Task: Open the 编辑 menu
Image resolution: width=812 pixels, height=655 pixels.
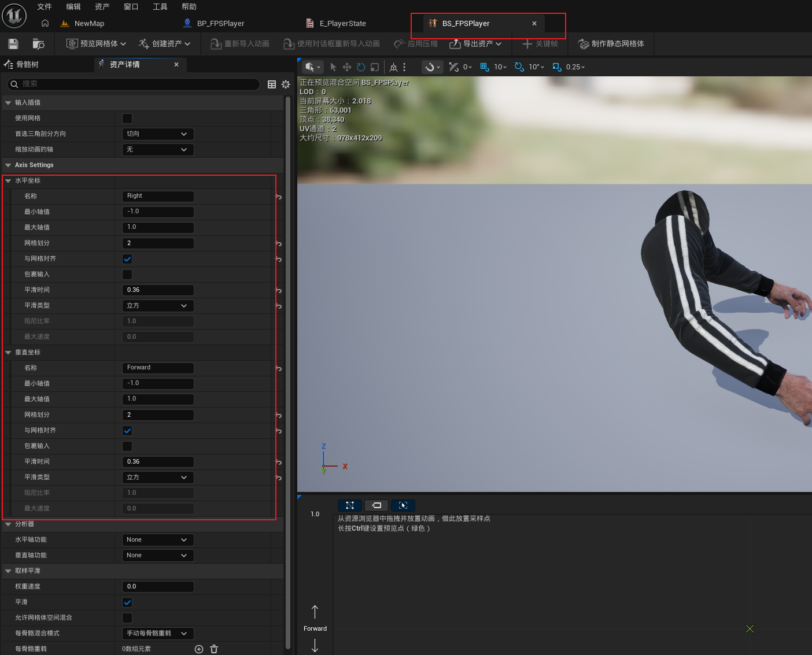Action: 73,7
